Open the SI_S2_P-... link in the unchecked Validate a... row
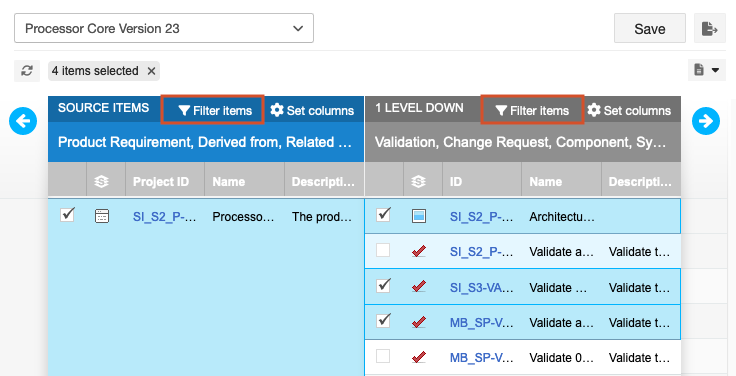Image resolution: width=736 pixels, height=376 pixels. 481,252
